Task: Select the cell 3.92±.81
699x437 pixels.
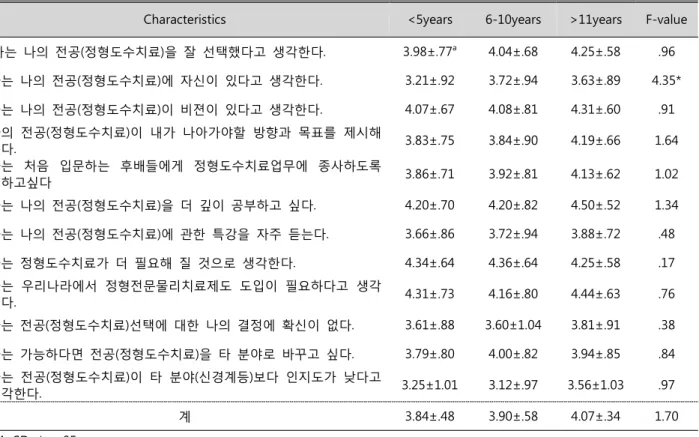Action: (513, 174)
